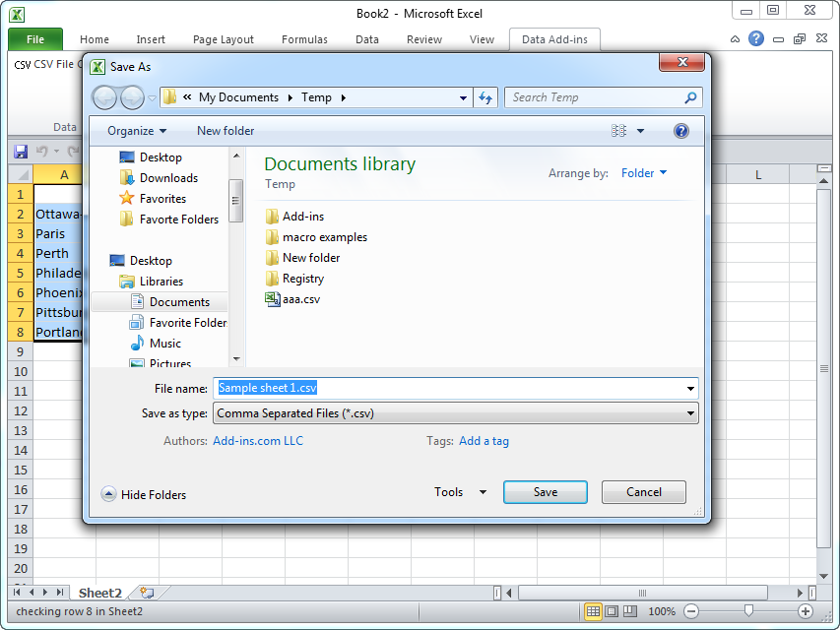Click the Undo icon in quick access toolbar
The height and width of the screenshot is (630, 840).
point(41,152)
